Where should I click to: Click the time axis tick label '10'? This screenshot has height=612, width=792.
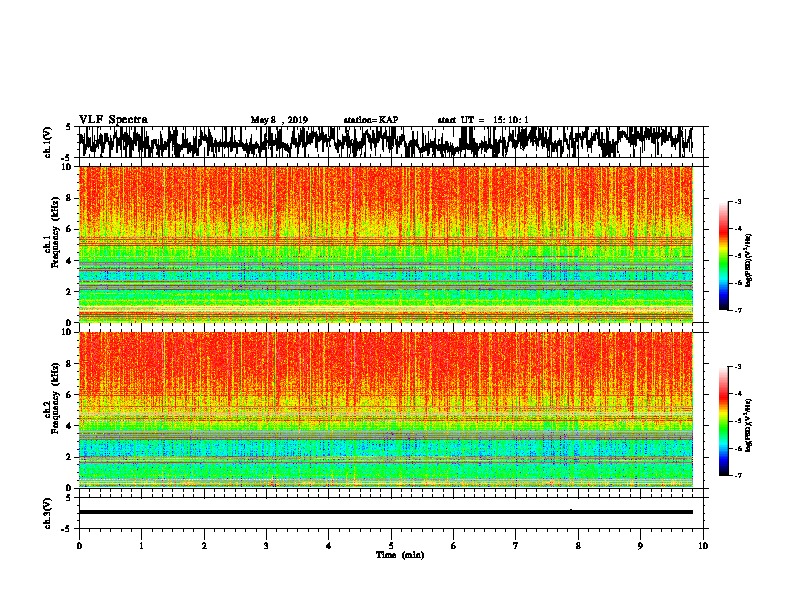click(x=703, y=545)
